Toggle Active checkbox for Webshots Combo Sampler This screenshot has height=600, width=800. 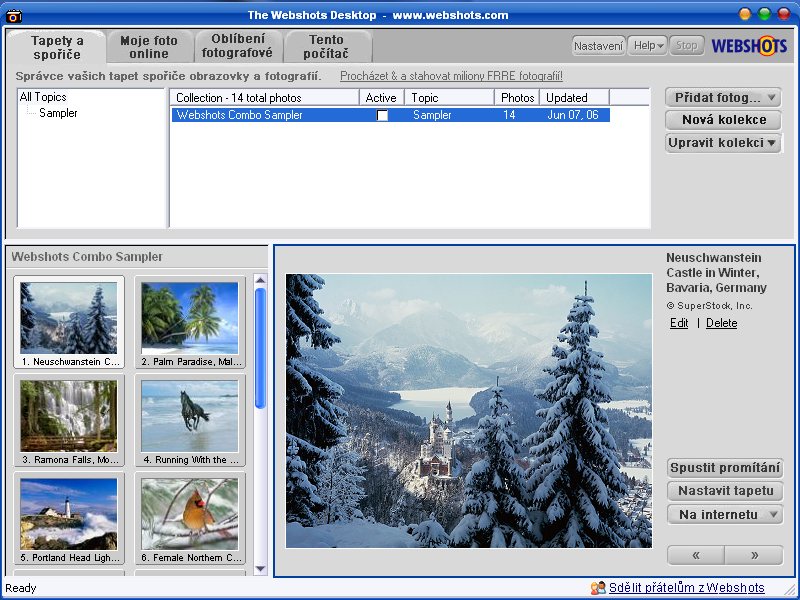click(x=382, y=115)
